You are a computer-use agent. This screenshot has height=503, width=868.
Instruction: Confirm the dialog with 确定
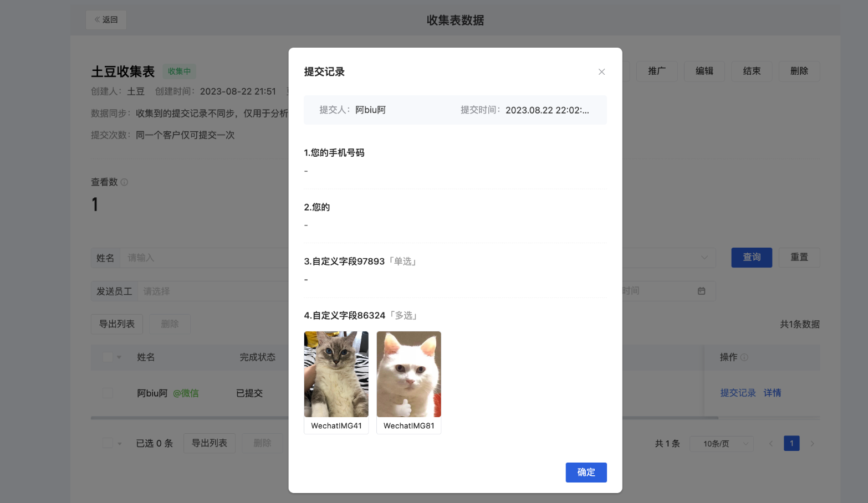(586, 473)
